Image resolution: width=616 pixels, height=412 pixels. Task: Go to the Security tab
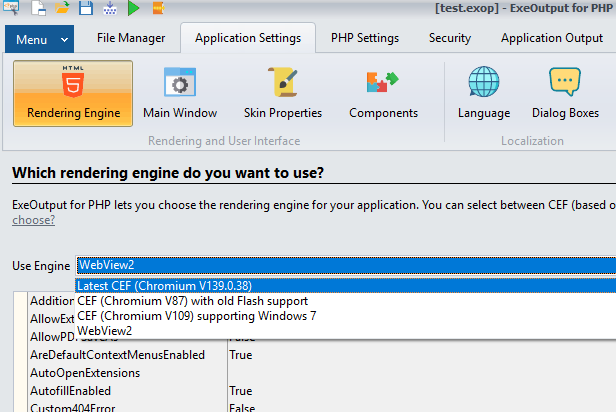[450, 39]
